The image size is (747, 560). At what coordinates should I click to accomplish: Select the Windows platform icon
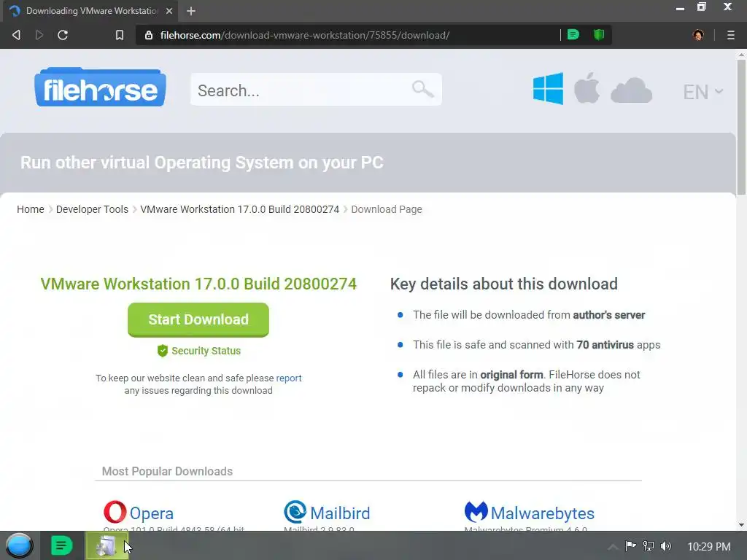pyautogui.click(x=548, y=88)
